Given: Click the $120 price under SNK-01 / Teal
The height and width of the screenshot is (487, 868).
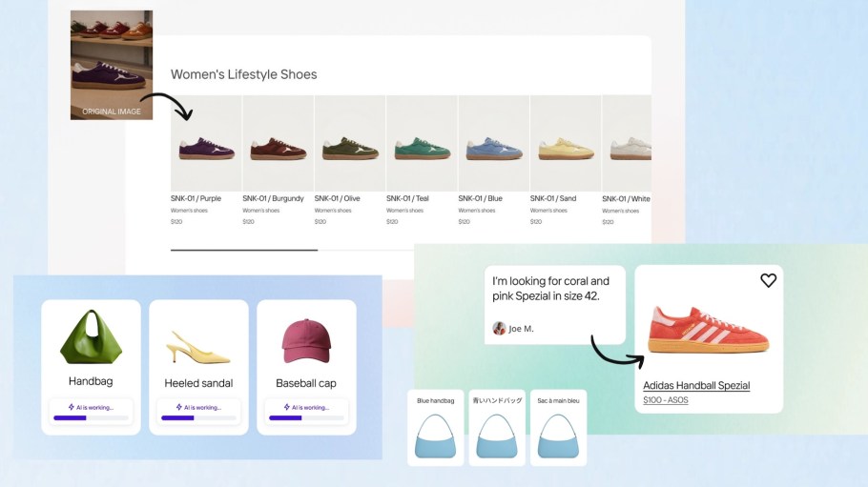Looking at the screenshot, I should click(392, 221).
